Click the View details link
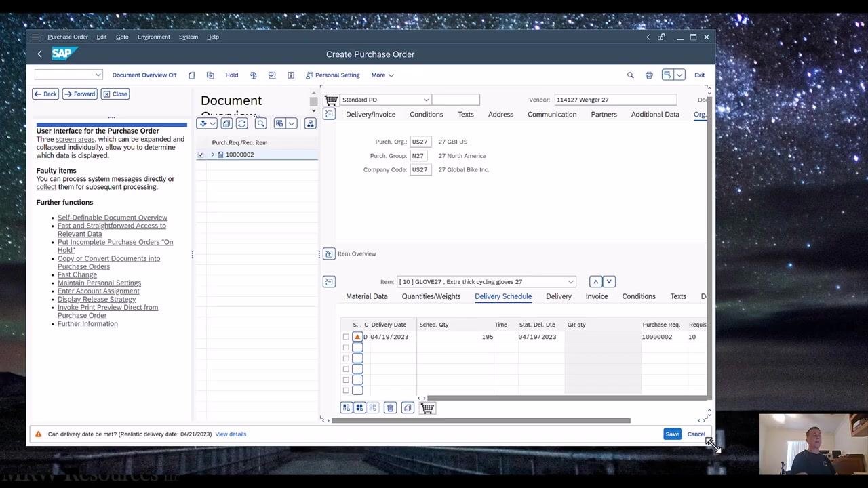Image resolution: width=868 pixels, height=488 pixels. coord(231,434)
